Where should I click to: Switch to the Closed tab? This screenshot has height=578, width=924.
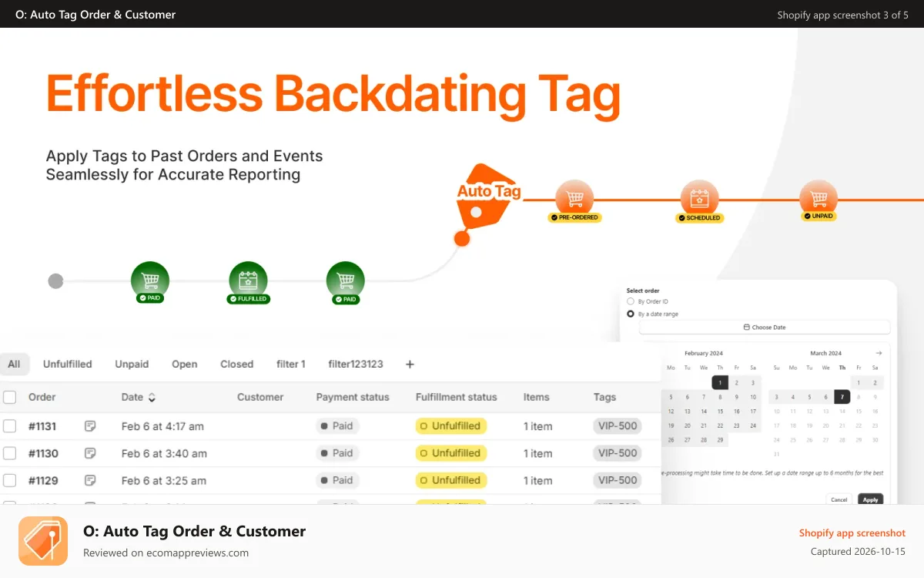[x=236, y=364]
